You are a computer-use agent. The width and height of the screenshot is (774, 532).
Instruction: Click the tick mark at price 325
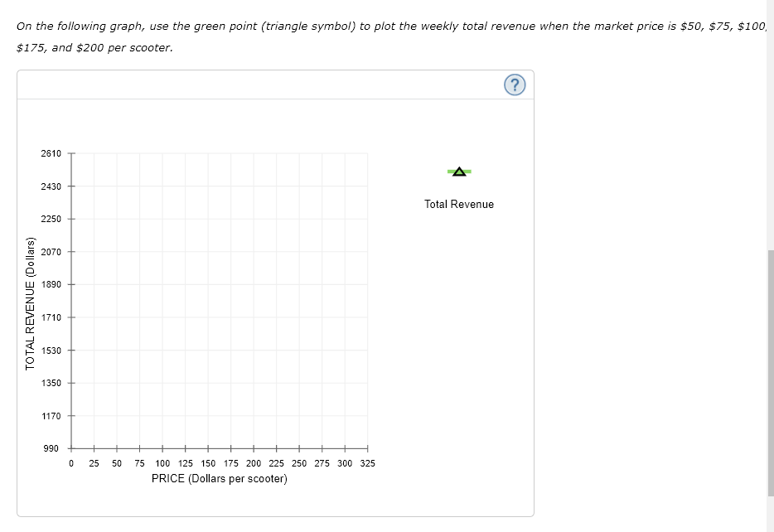367,448
